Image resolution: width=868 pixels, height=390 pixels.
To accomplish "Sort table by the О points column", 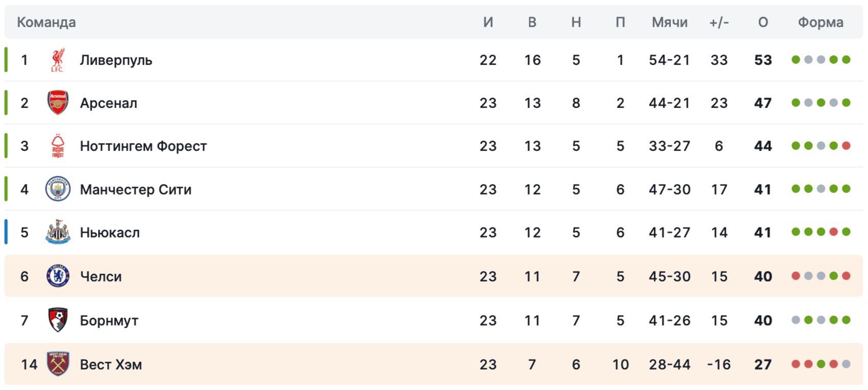I will (x=763, y=23).
